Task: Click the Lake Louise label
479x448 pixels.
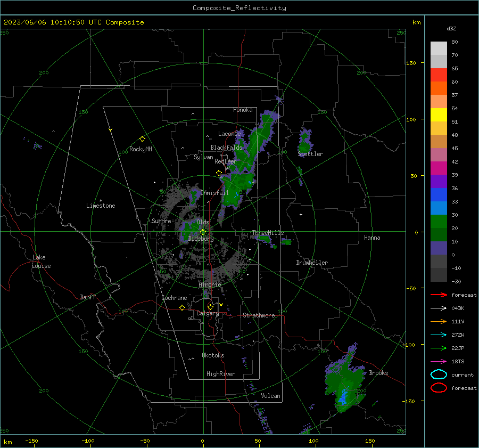Action: 42,262
